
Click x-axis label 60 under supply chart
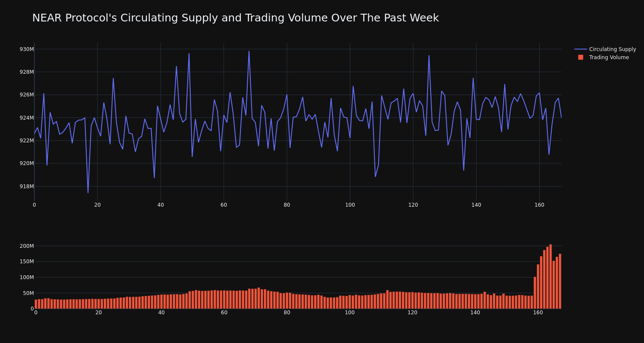tap(224, 205)
